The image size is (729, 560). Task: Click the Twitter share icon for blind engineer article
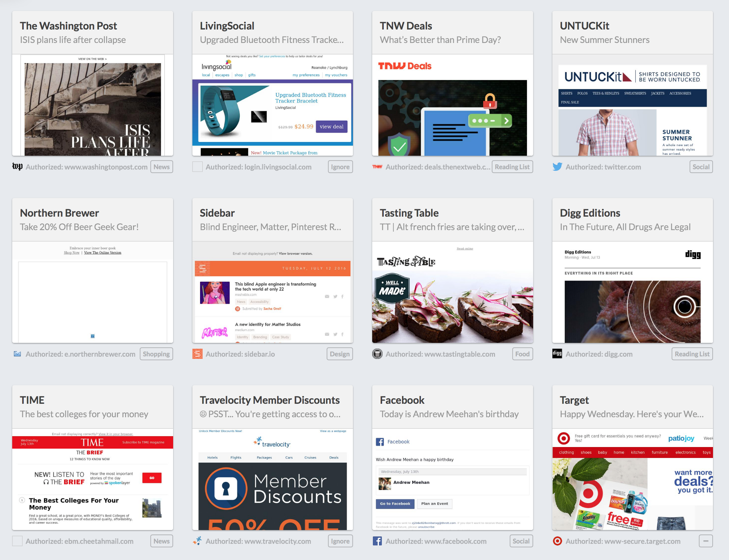335,297
